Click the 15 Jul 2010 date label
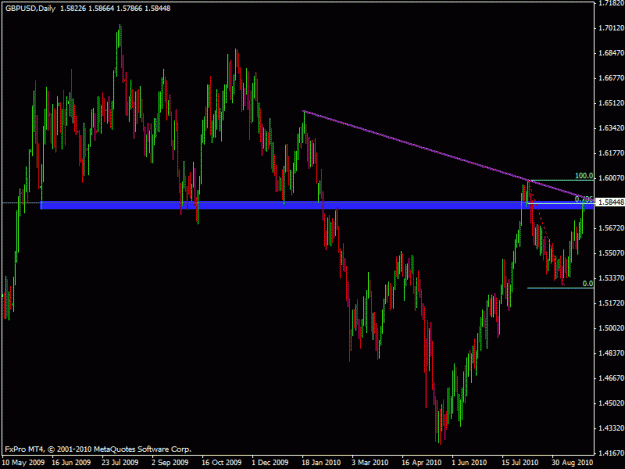Viewport: 625px width, 469px height. 520,463
